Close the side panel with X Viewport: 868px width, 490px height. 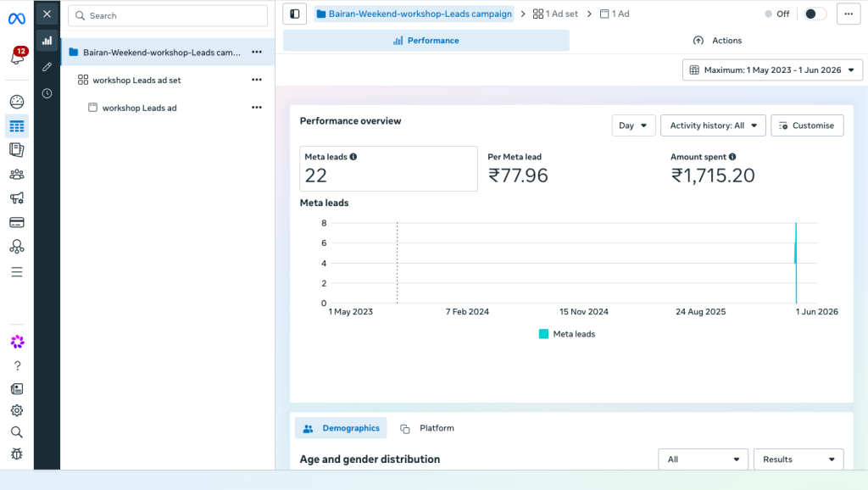click(47, 14)
